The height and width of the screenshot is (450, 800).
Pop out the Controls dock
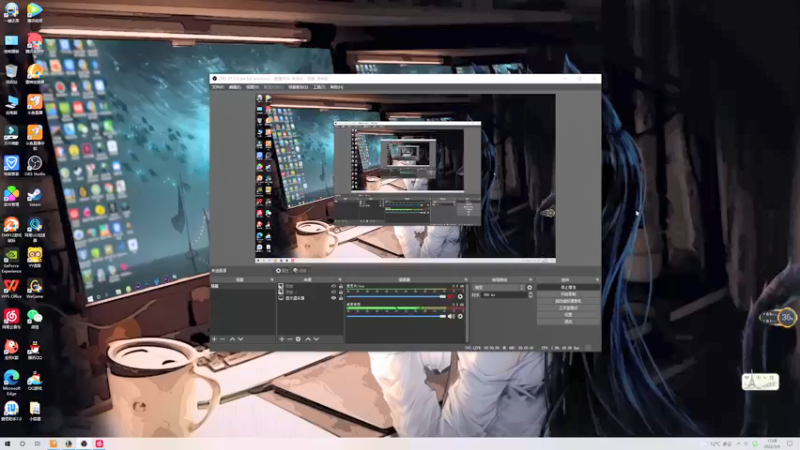(x=597, y=280)
